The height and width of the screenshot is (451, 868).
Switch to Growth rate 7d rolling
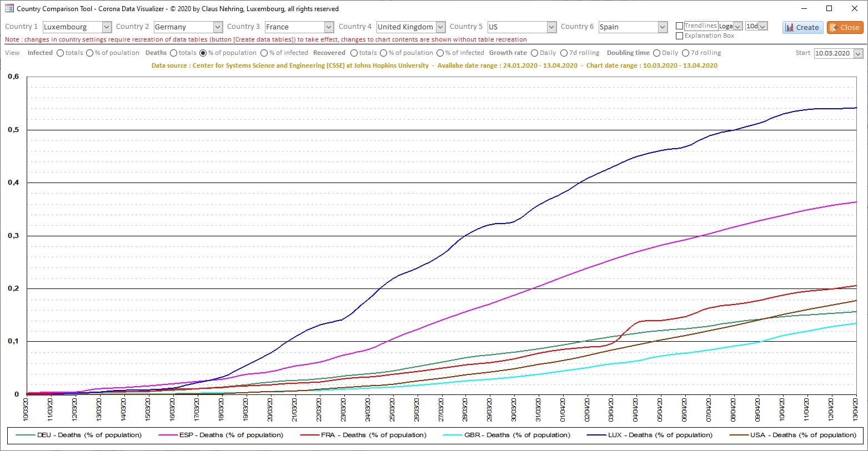pyautogui.click(x=564, y=53)
